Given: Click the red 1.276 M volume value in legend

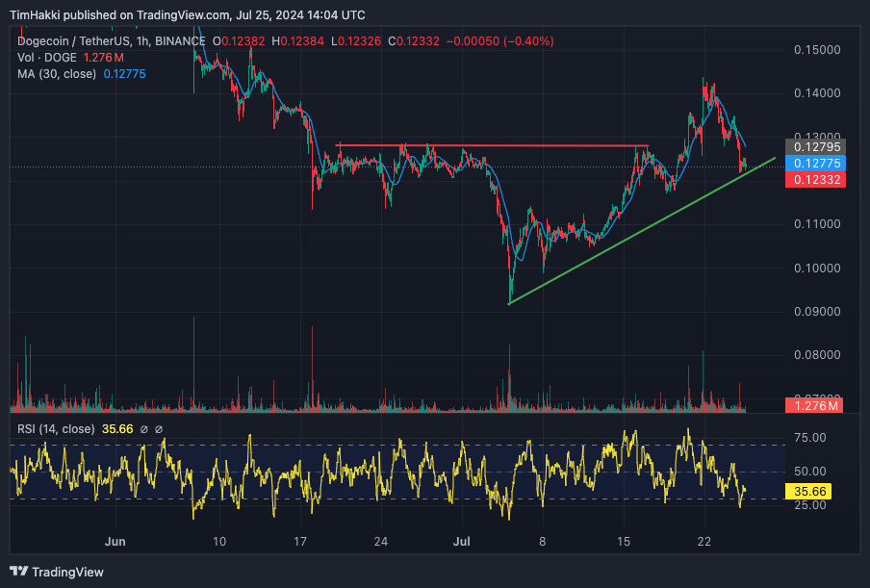Looking at the screenshot, I should (x=103, y=58).
